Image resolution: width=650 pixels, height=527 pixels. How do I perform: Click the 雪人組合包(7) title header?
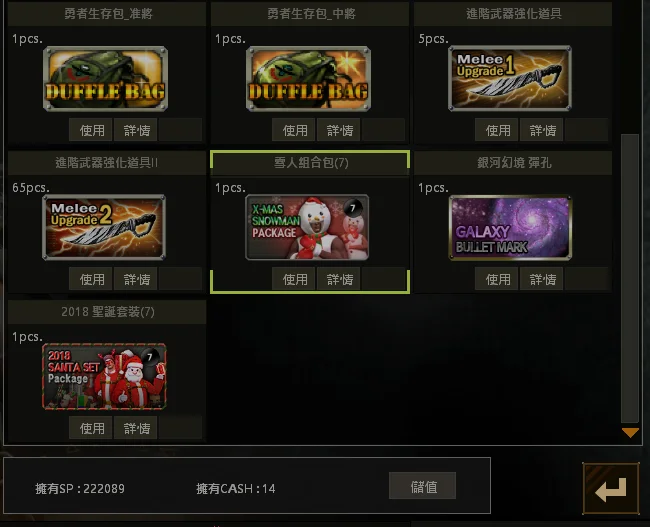tap(310, 163)
